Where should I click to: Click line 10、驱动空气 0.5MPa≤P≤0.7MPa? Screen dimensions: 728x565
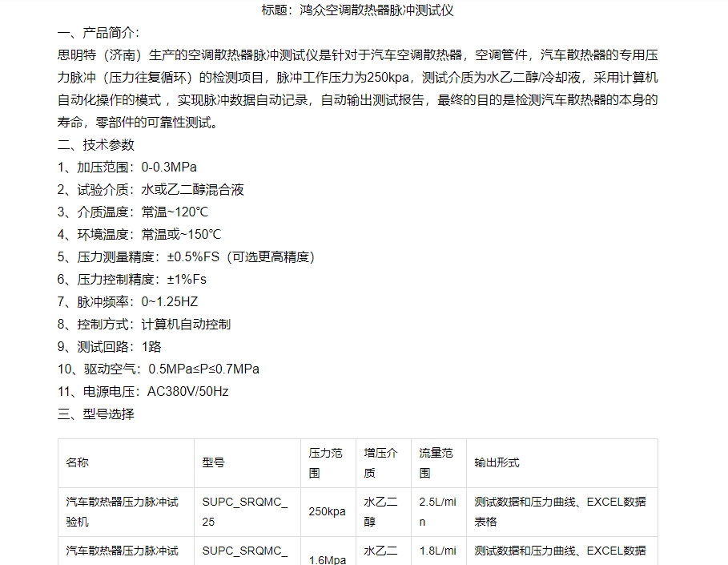(x=159, y=369)
